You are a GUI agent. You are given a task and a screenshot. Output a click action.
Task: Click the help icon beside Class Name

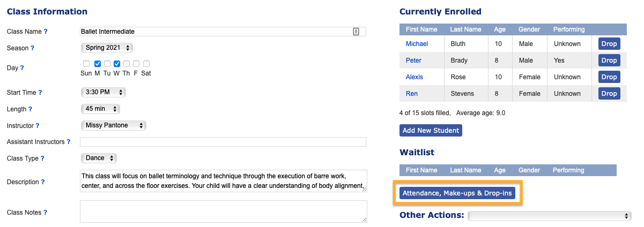click(x=46, y=32)
